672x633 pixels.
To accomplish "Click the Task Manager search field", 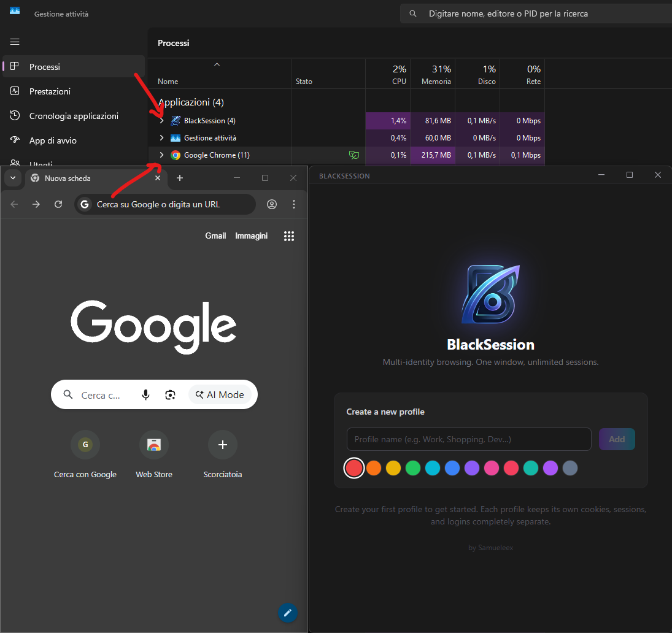I will pos(536,13).
